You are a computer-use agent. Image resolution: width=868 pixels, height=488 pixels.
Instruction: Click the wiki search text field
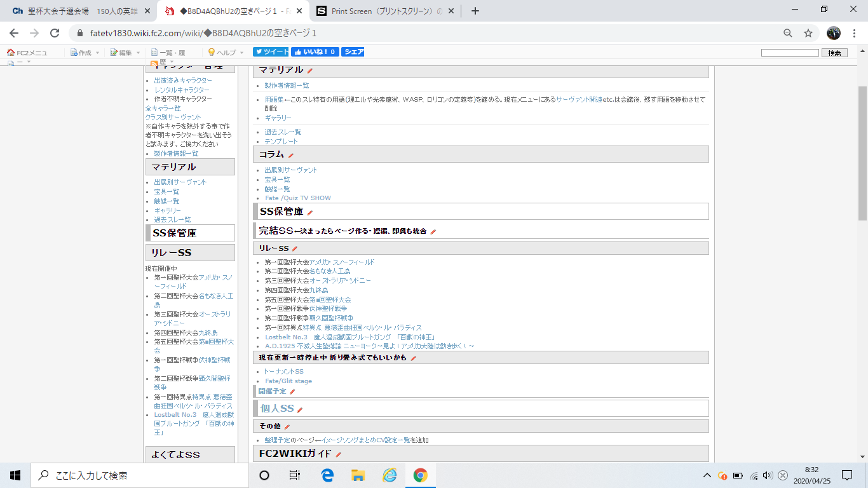(789, 53)
